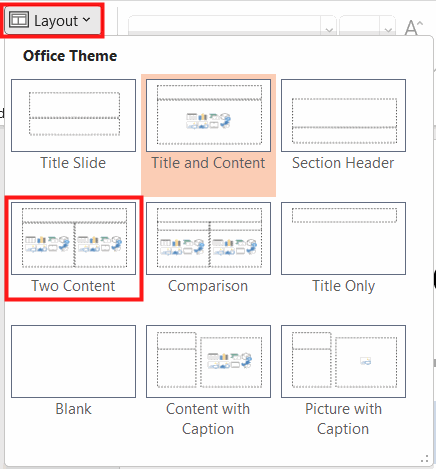Image resolution: width=436 pixels, height=469 pixels.
Task: Open the Layout dropdown button
Action: tap(52, 21)
